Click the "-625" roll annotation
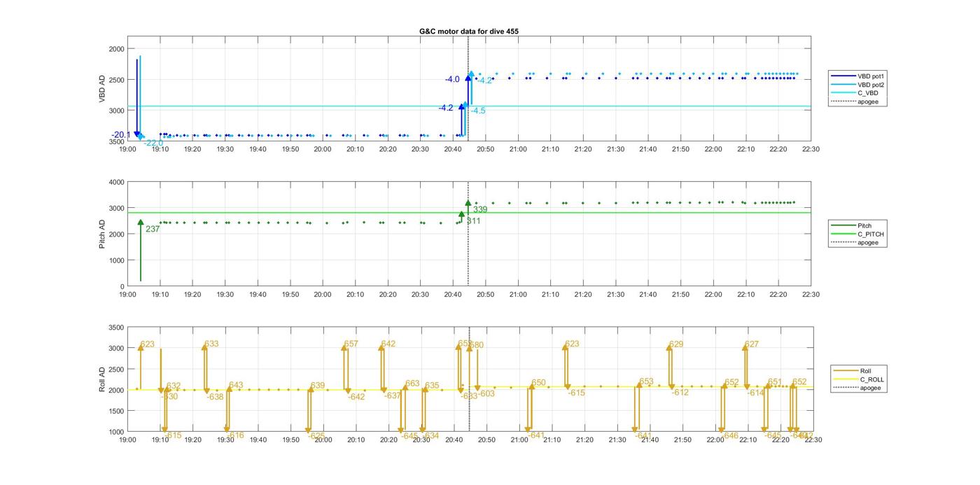The width and height of the screenshot is (980, 485). tap(316, 435)
